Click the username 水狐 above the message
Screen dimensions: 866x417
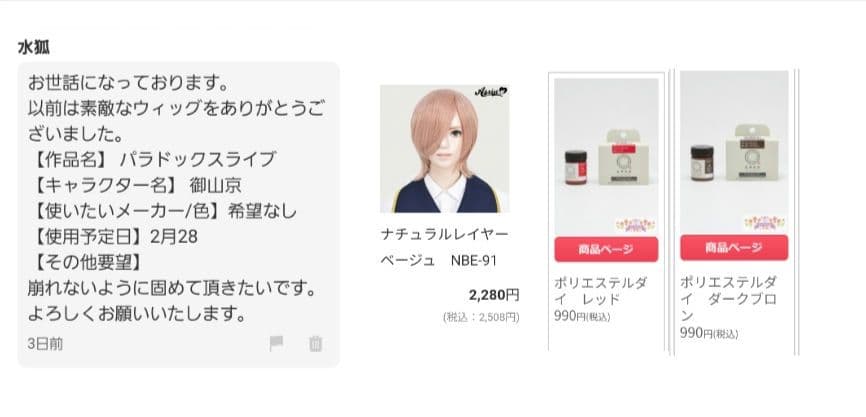coord(34,48)
